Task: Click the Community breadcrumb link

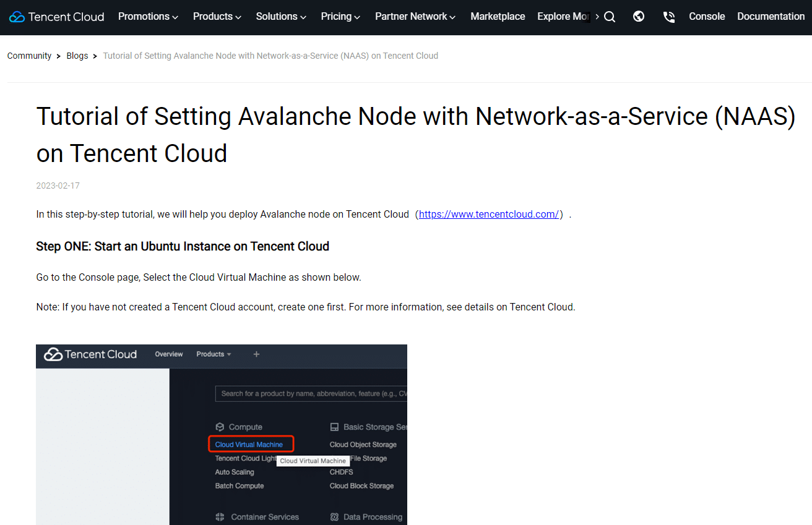Action: coord(29,56)
